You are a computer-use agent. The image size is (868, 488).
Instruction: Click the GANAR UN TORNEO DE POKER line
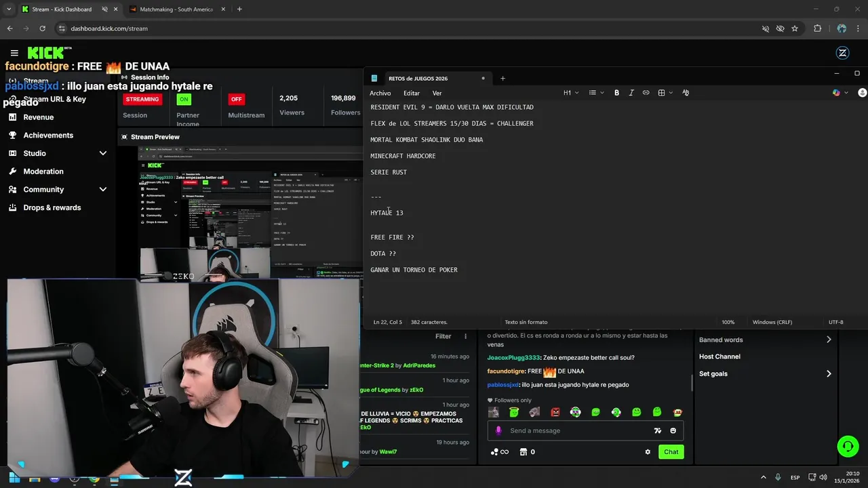(x=414, y=270)
